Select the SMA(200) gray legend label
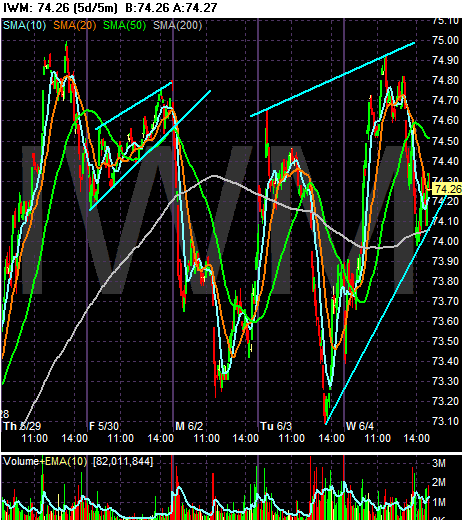Image resolution: width=463 pixels, height=523 pixels. (x=177, y=25)
